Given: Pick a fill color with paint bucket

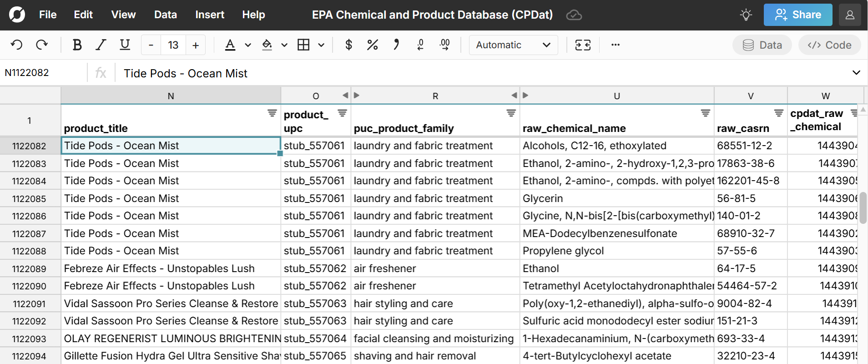Looking at the screenshot, I should click(267, 45).
